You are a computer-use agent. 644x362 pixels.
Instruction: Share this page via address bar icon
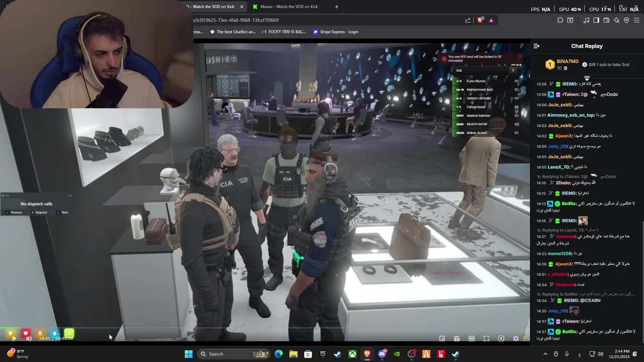point(468,20)
